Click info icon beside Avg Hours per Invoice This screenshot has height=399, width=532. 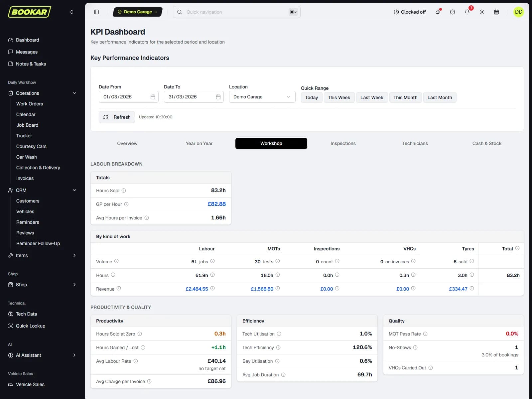point(147,218)
